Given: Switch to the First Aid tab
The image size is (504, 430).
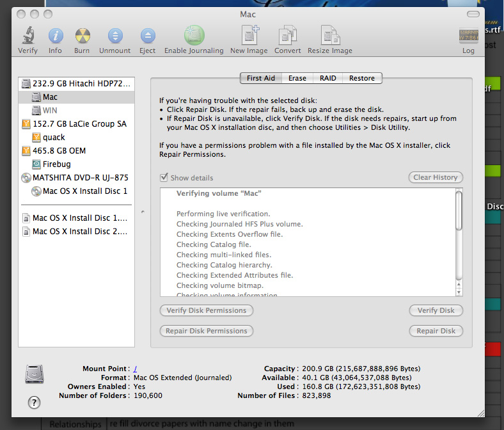Looking at the screenshot, I should click(x=261, y=78).
